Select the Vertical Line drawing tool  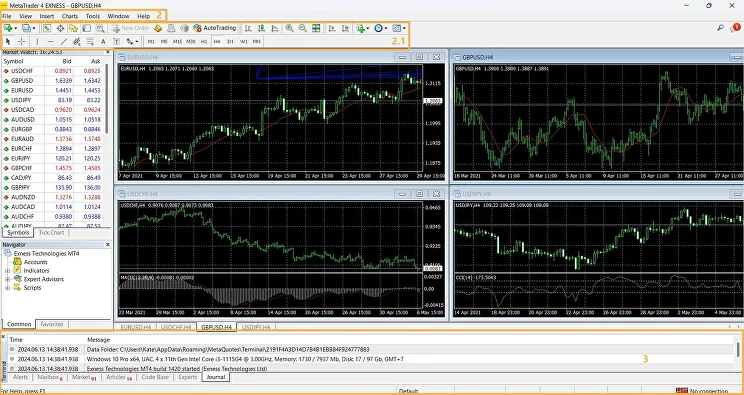pyautogui.click(x=37, y=41)
